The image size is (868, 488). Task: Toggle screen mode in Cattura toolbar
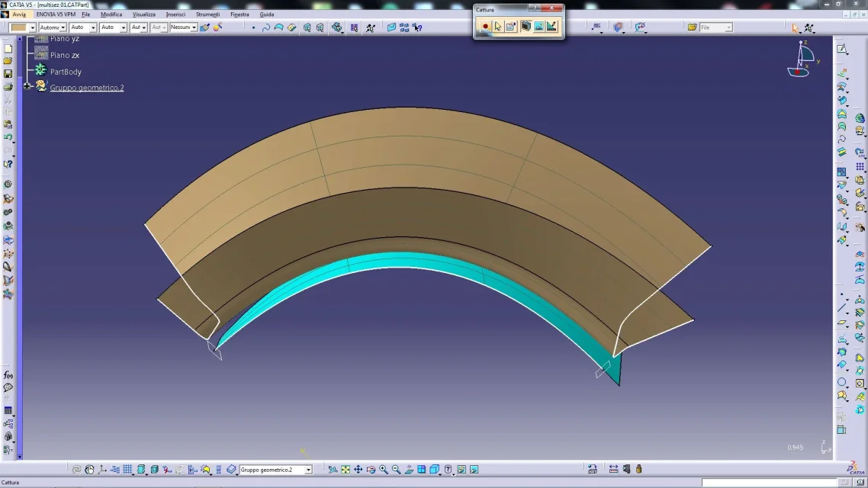[x=526, y=27]
